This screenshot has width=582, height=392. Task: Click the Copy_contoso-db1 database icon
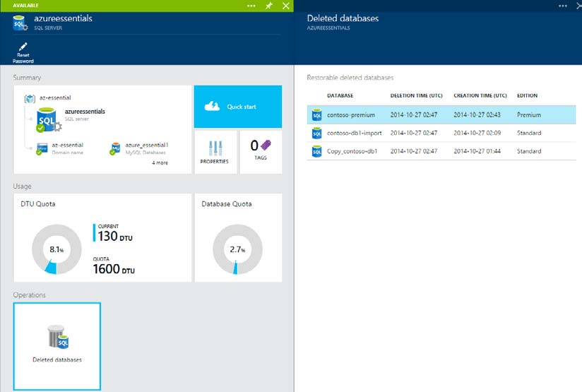click(317, 151)
